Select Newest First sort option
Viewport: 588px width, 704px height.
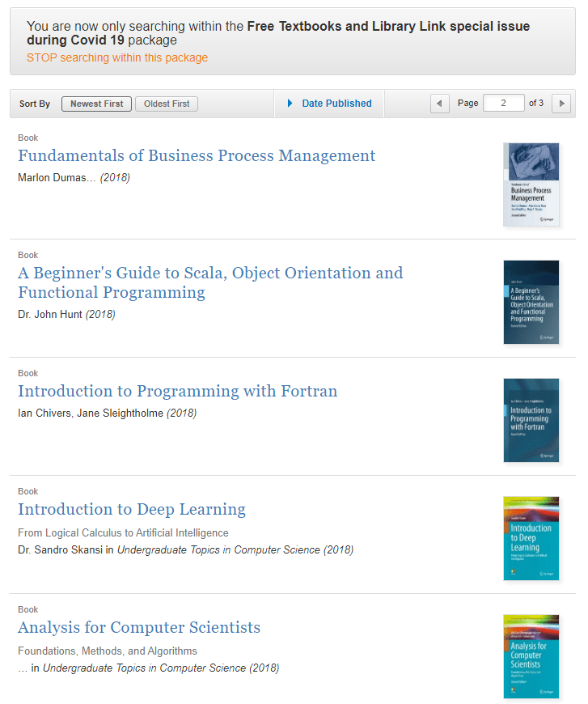[96, 104]
